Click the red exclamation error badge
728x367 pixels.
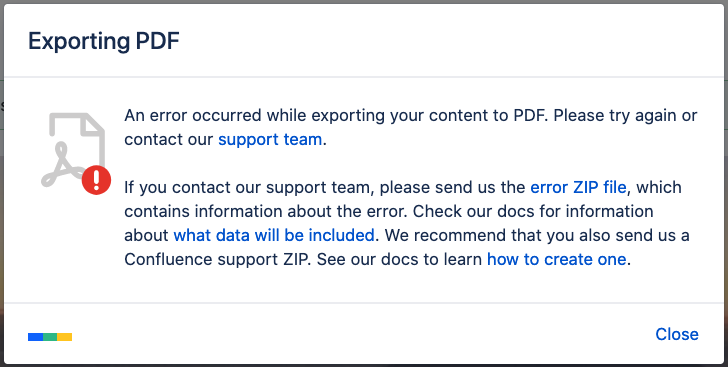[97, 180]
